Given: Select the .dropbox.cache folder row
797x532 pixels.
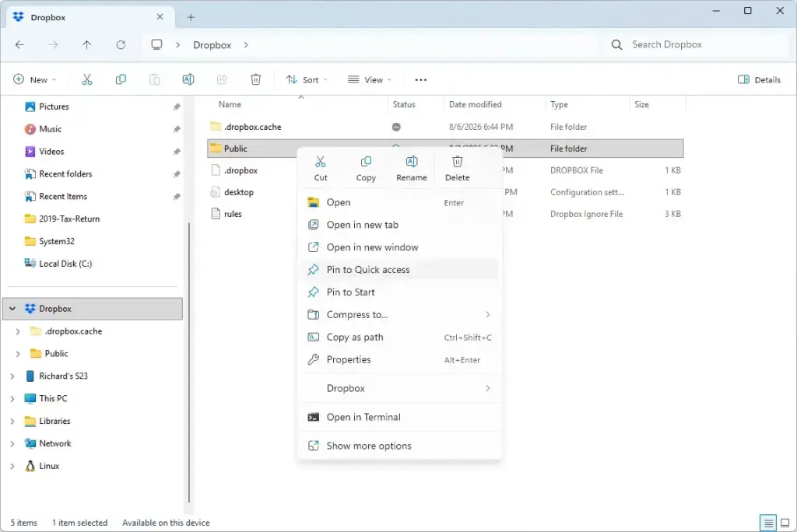Looking at the screenshot, I should point(445,127).
